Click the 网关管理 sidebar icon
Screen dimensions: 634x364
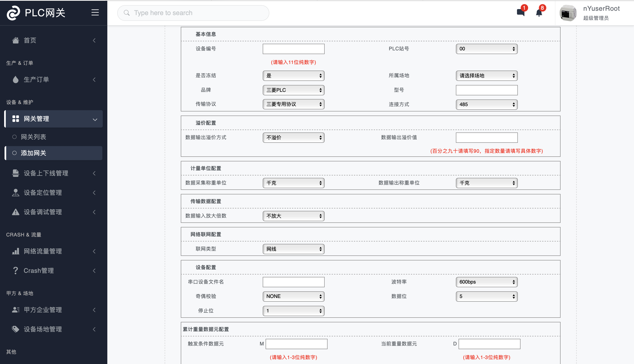coord(16,118)
